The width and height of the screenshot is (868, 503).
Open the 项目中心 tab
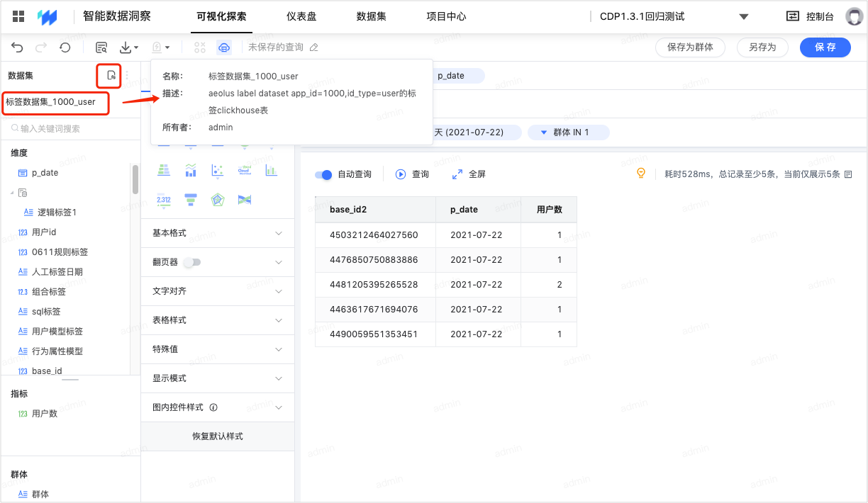pos(446,16)
